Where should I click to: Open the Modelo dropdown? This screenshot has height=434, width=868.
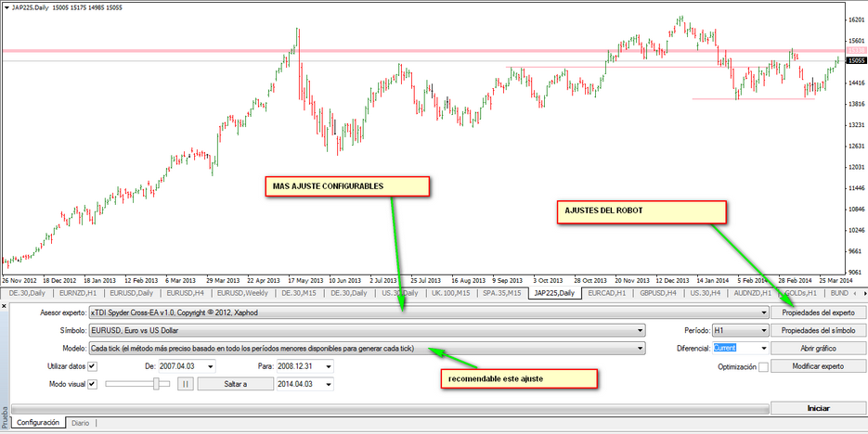(x=641, y=349)
